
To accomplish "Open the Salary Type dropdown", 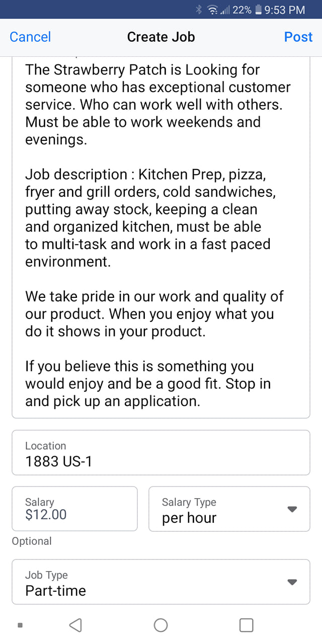I will 229,509.
